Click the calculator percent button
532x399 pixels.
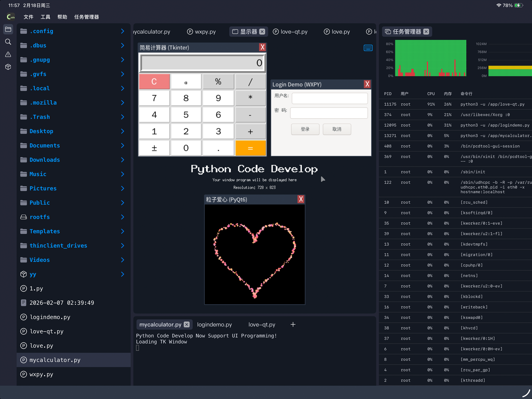pos(218,82)
